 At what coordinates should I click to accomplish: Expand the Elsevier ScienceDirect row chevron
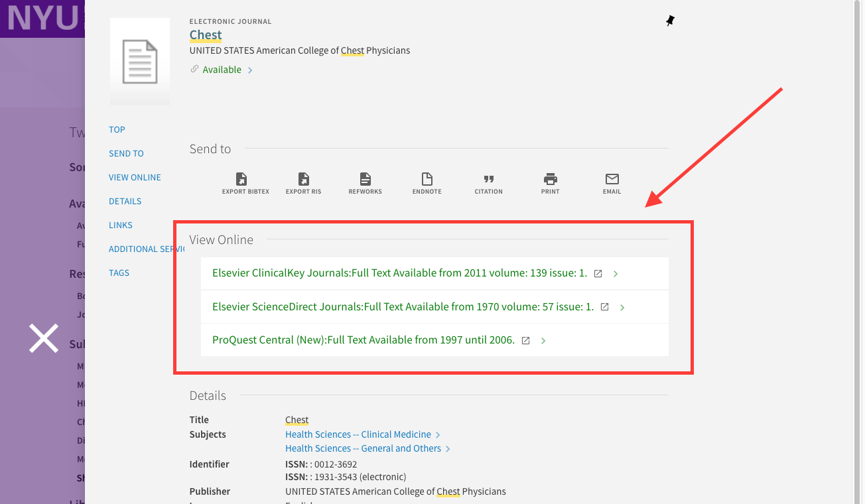(622, 307)
